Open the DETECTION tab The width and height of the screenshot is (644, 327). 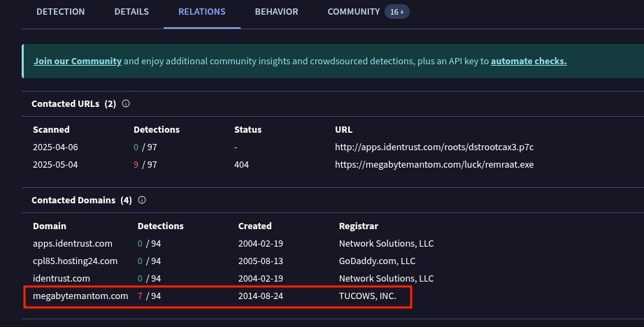[60, 12]
